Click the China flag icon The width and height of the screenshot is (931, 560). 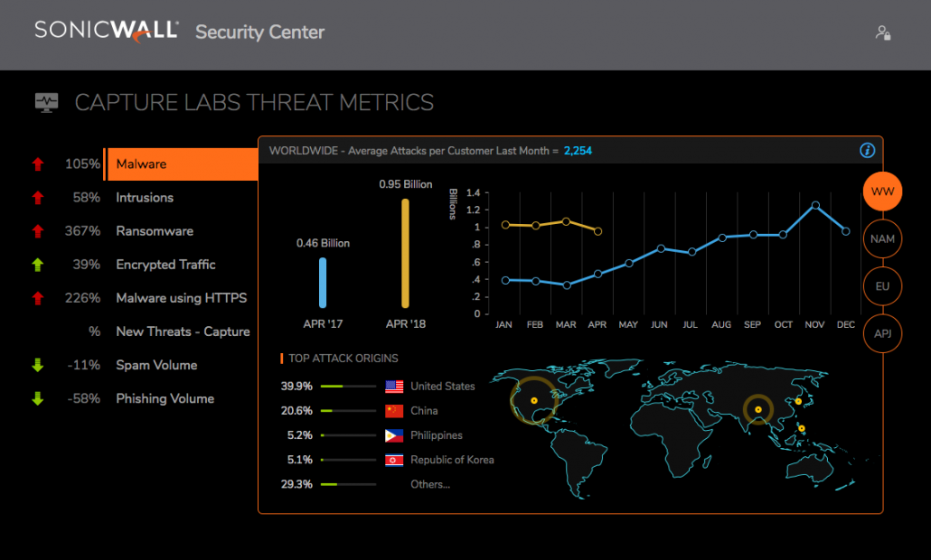[x=392, y=410]
